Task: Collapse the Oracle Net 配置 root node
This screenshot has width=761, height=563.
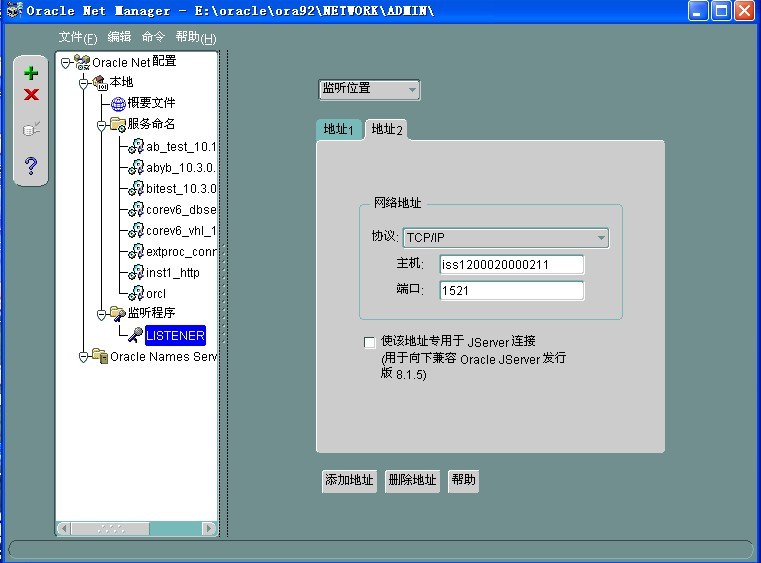Action: pos(66,63)
